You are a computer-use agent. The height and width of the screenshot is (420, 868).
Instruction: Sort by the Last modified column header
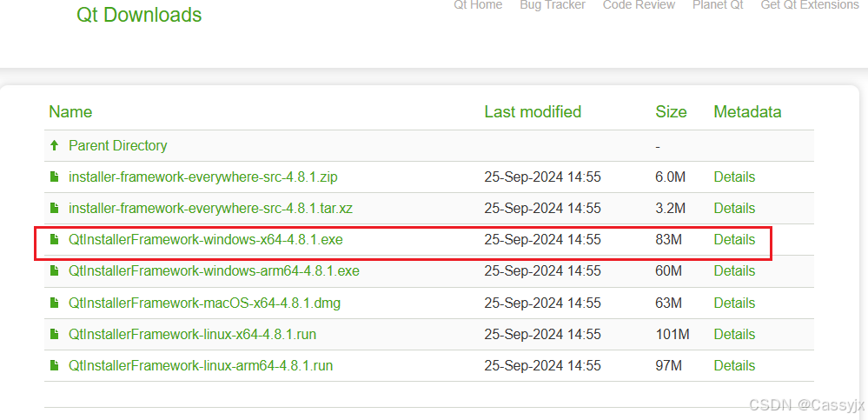(x=533, y=112)
